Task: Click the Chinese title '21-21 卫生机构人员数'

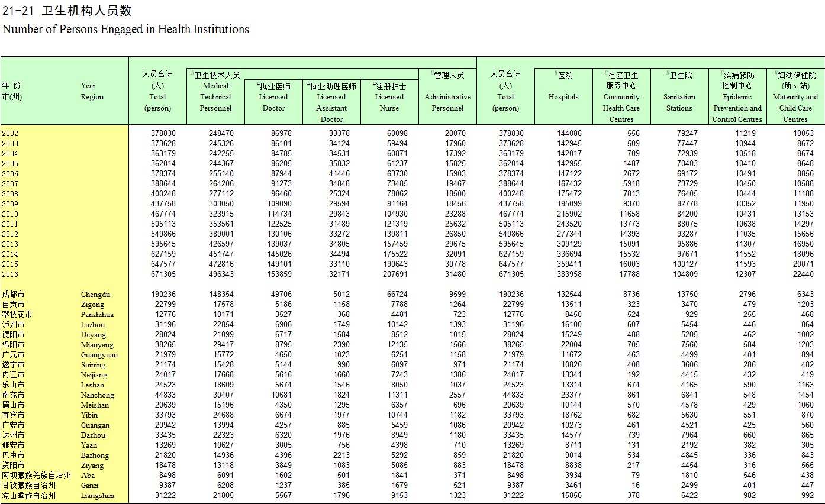Action: [67, 11]
